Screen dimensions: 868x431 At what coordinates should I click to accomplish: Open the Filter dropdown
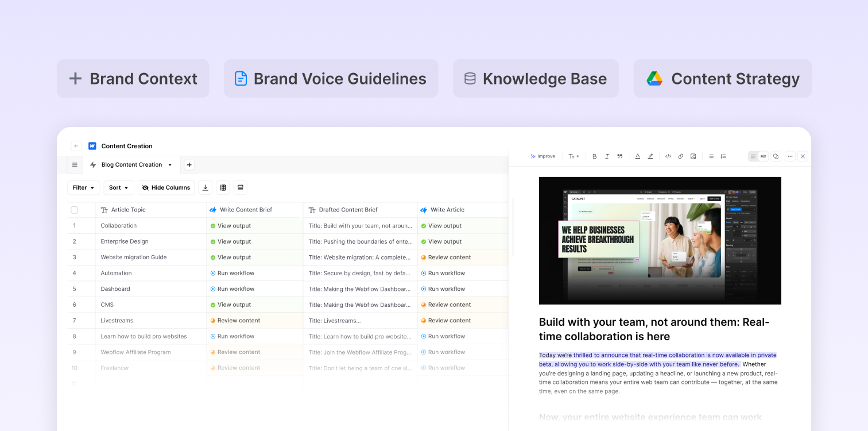[84, 188]
